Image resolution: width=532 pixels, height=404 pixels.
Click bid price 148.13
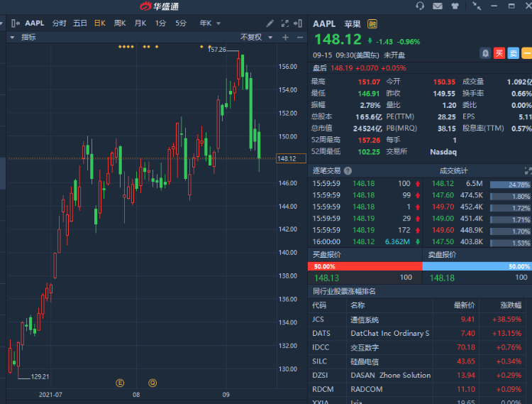[x=326, y=278]
